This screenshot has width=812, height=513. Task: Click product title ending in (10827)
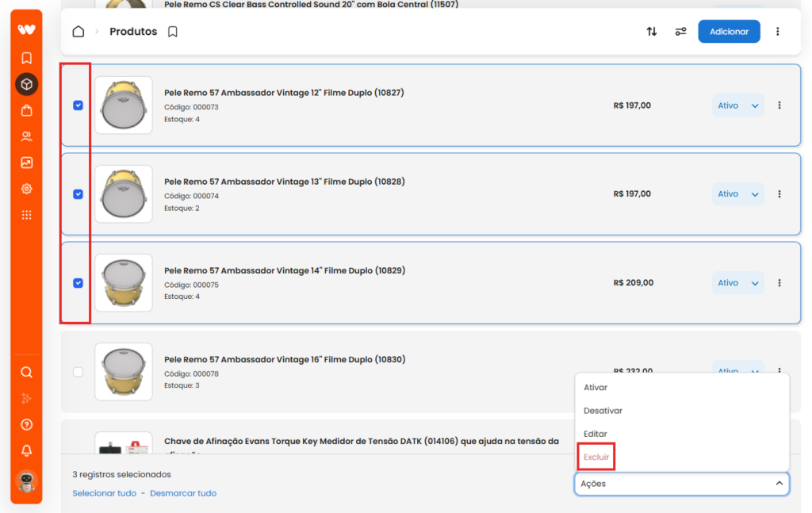pos(284,93)
